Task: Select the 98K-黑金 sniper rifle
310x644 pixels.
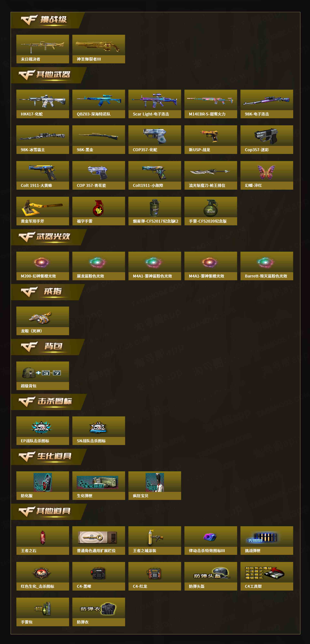Action: pos(99,140)
